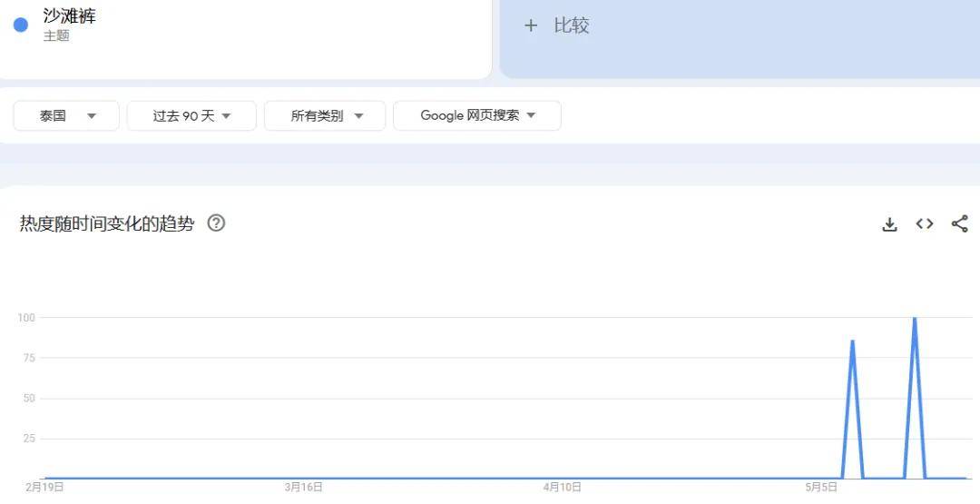Click the 50 y-axis value
Viewport: 980px width, 504px height.
(29, 399)
